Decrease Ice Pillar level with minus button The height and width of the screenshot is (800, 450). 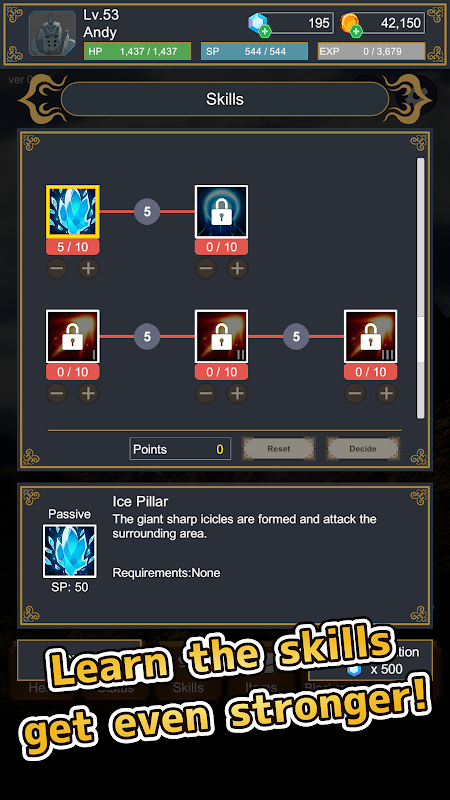point(57,268)
